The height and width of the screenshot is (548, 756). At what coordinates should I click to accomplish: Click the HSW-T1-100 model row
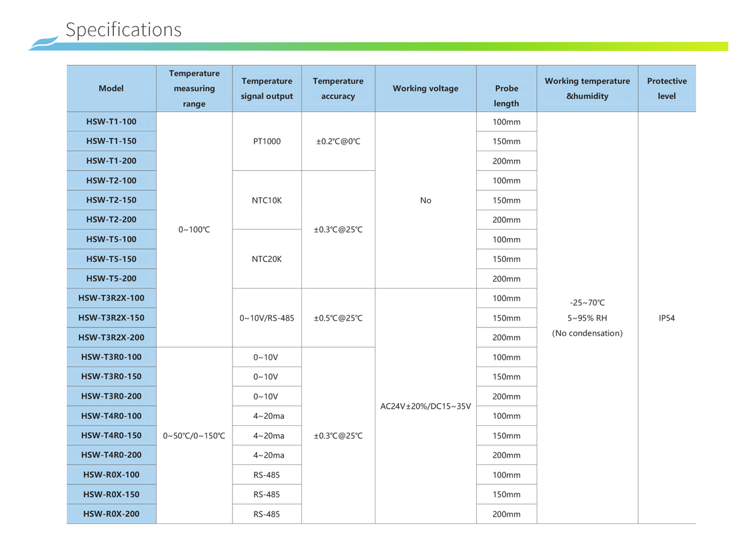tap(111, 122)
